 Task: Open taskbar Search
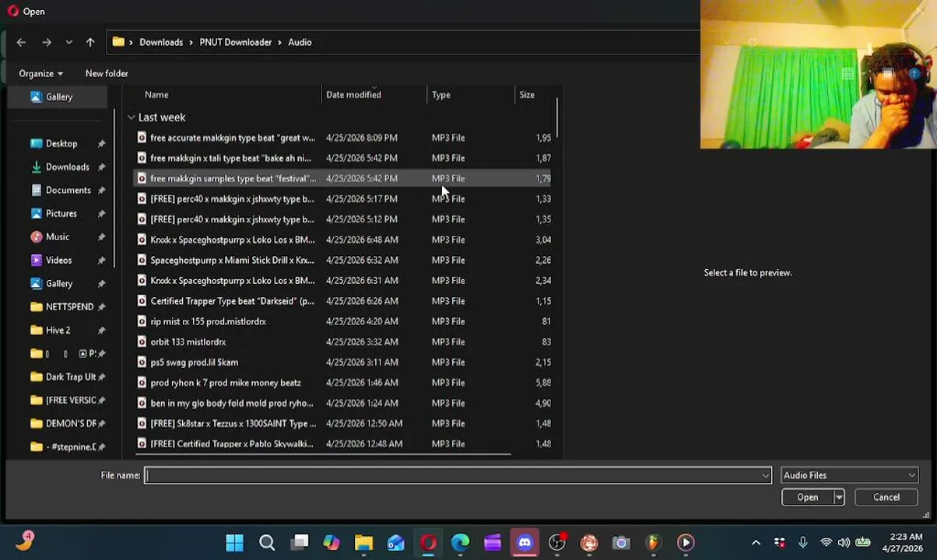pyautogui.click(x=267, y=542)
